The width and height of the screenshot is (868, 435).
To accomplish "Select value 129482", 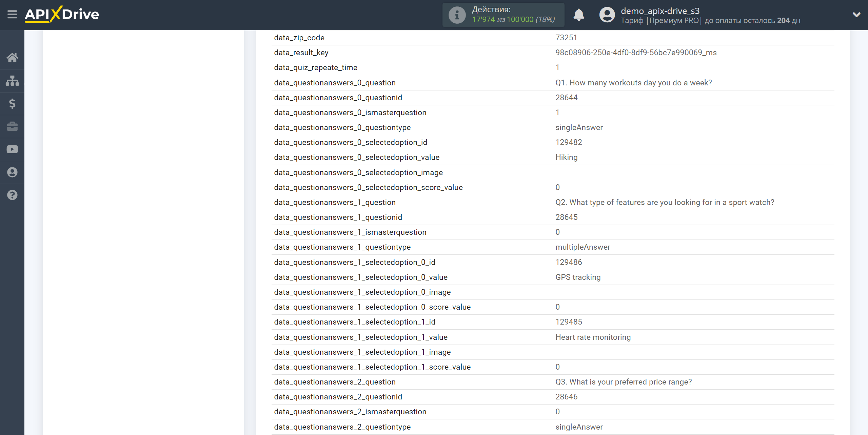I will (569, 142).
